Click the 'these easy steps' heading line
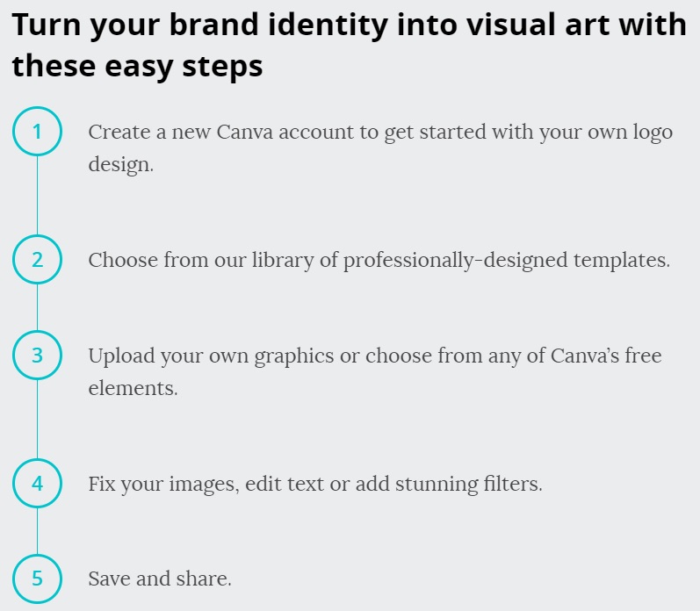This screenshot has height=611, width=700. pos(138,66)
